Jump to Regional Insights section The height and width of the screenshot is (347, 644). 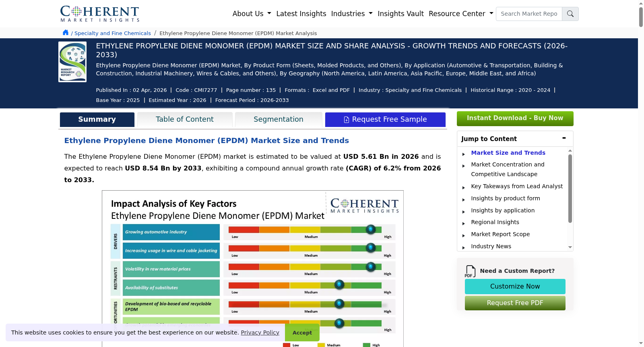click(x=495, y=222)
